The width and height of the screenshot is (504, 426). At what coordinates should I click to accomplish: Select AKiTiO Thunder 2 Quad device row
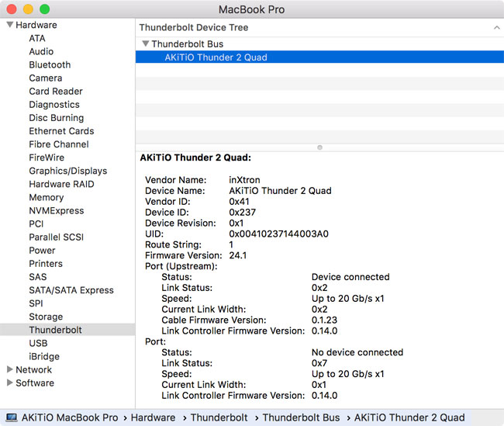pos(216,57)
